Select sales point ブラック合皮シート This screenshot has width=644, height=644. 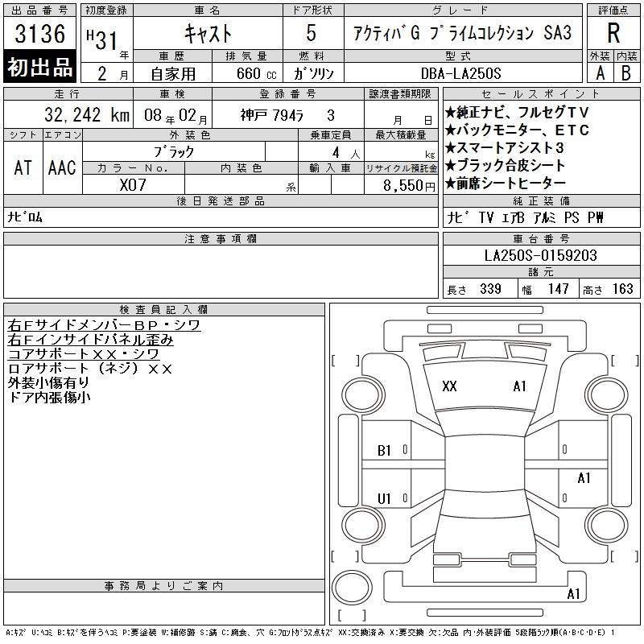[x=506, y=166]
